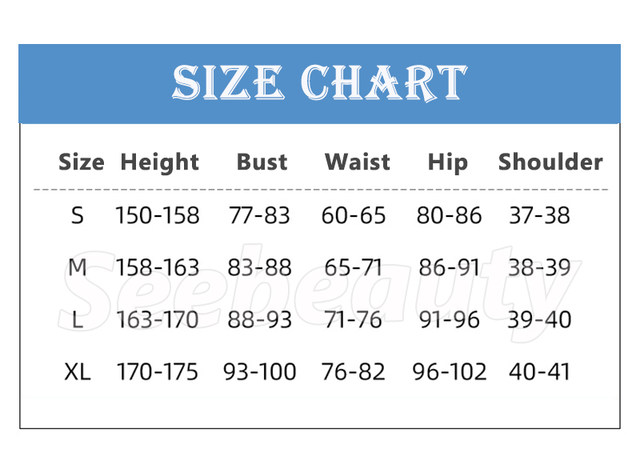This screenshot has width=640, height=473.
Task: Select the S size row label
Action: pyautogui.click(x=77, y=215)
